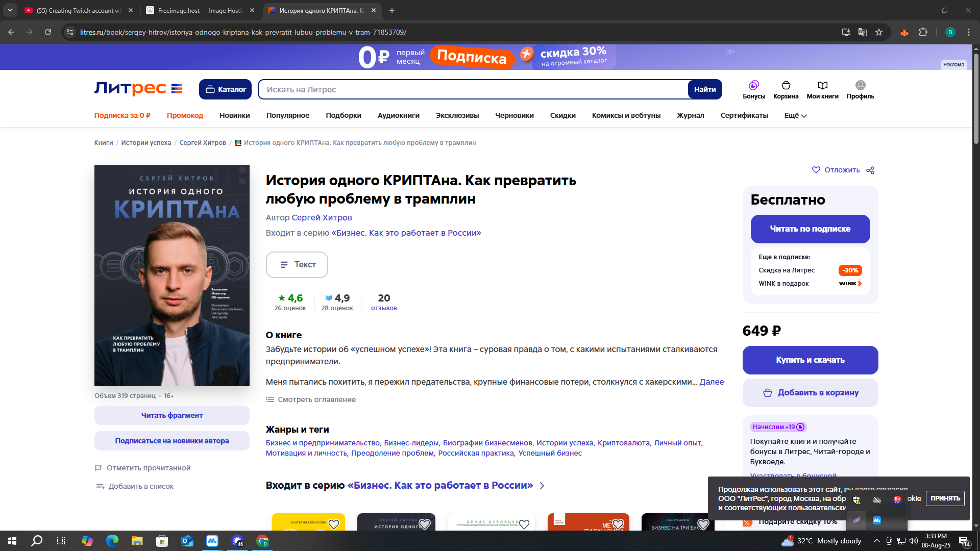980x551 pixels.
Task: Click the Google Translate icon in address bar
Action: [x=863, y=32]
